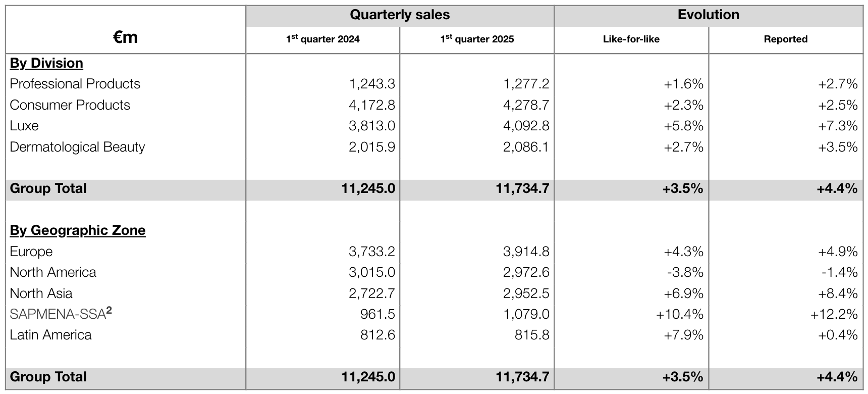Click the 'Like-for-like' column header
Screen dimensions: 868x394
(631, 39)
